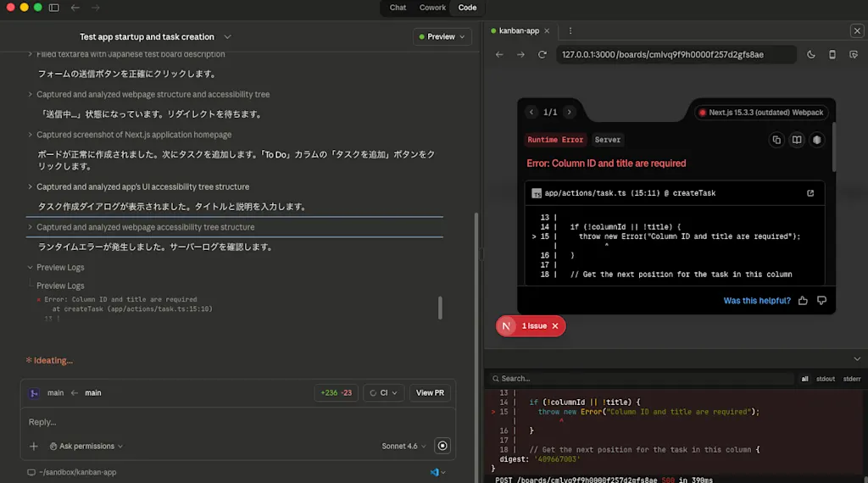Click the +236 -23 diff stats
The height and width of the screenshot is (483, 868).
point(336,393)
